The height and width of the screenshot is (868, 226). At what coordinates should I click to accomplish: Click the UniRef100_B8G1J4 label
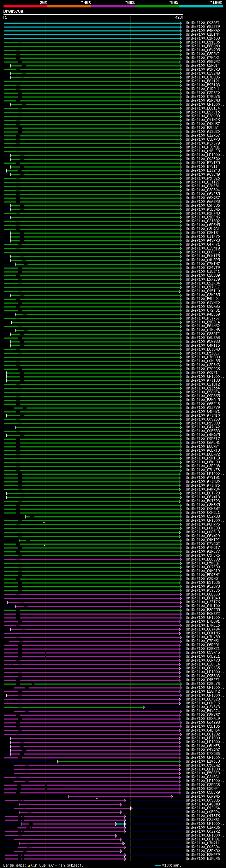pyautogui.click(x=203, y=108)
